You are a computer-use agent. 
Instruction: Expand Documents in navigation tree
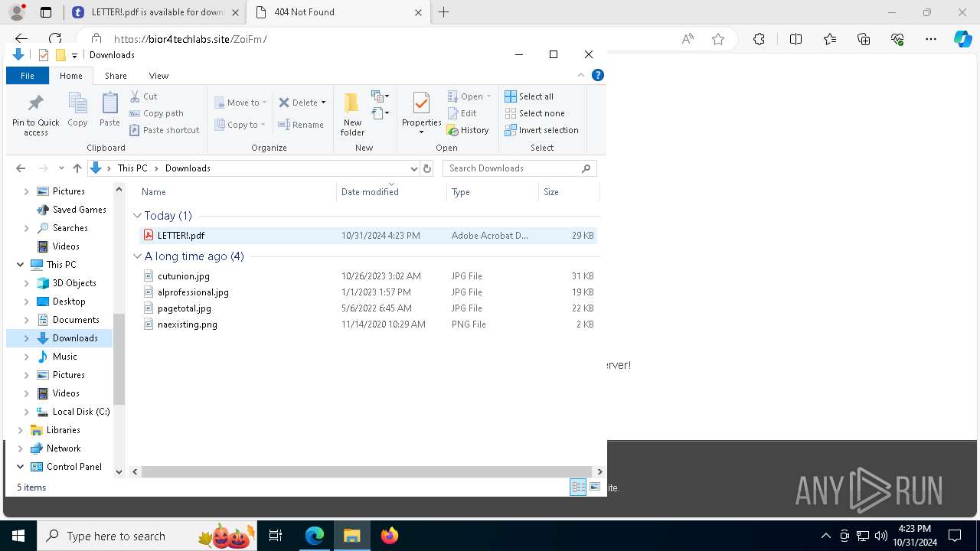click(x=26, y=320)
